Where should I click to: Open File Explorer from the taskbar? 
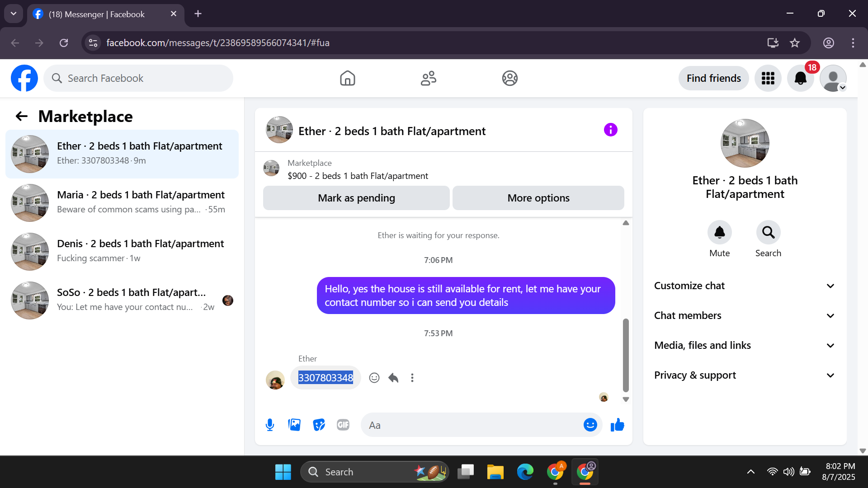[495, 472]
